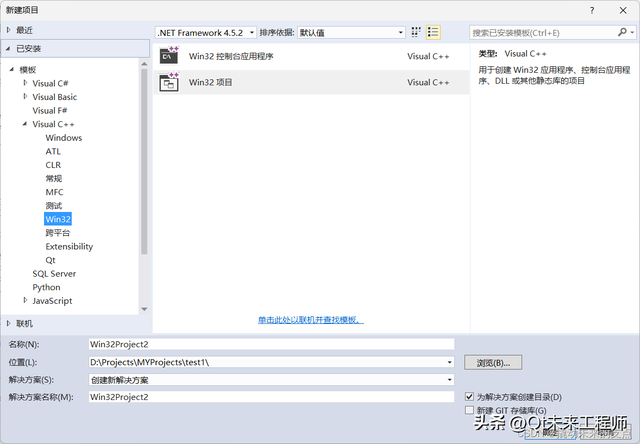Select Visual Basic tree item label
Image resolution: width=640 pixels, height=444 pixels.
pyautogui.click(x=55, y=97)
